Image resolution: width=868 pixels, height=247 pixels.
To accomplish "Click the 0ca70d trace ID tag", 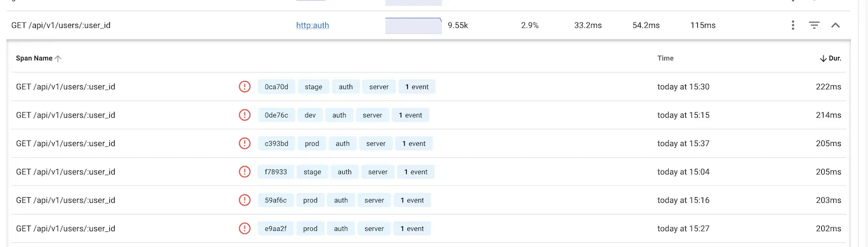I will (276, 87).
